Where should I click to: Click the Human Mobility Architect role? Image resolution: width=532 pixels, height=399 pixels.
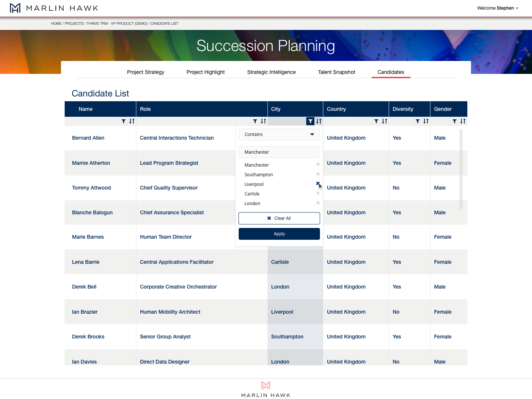(170, 312)
